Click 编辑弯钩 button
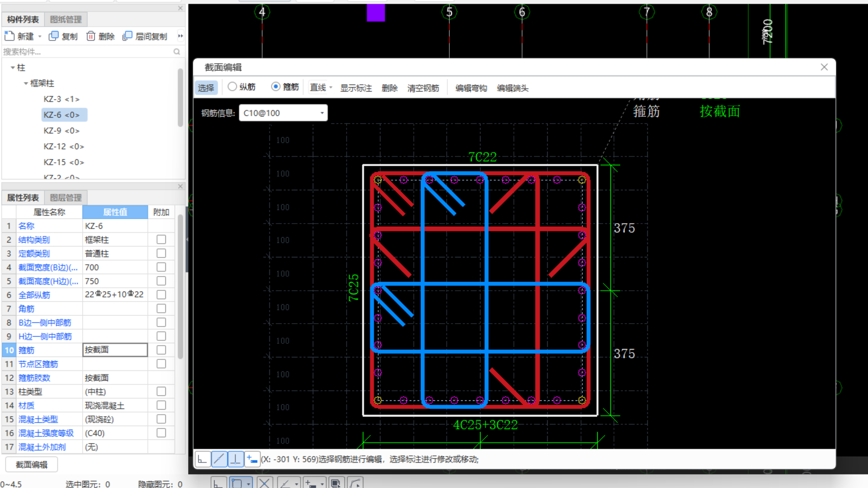 tap(471, 88)
